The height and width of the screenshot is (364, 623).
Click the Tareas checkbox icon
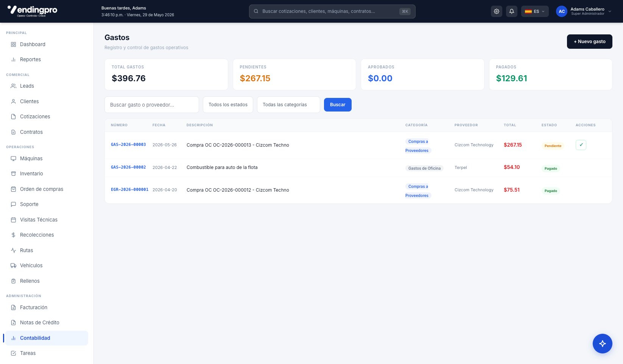(x=14, y=353)
